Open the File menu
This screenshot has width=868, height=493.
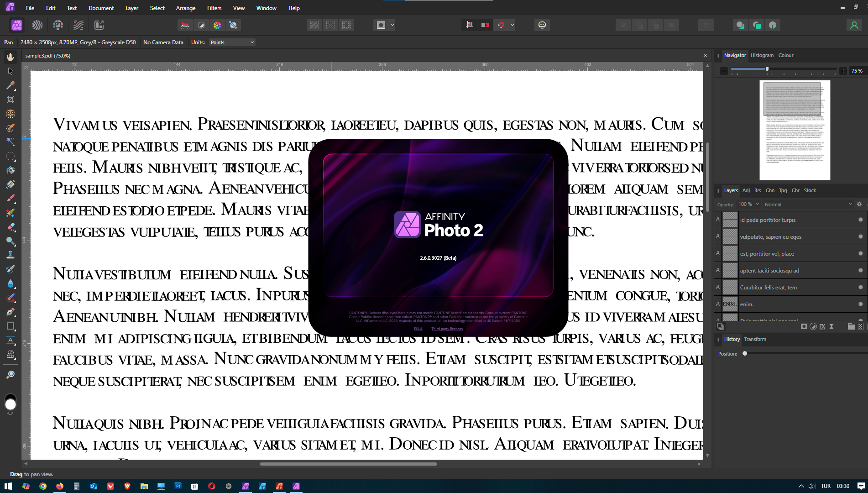30,8
